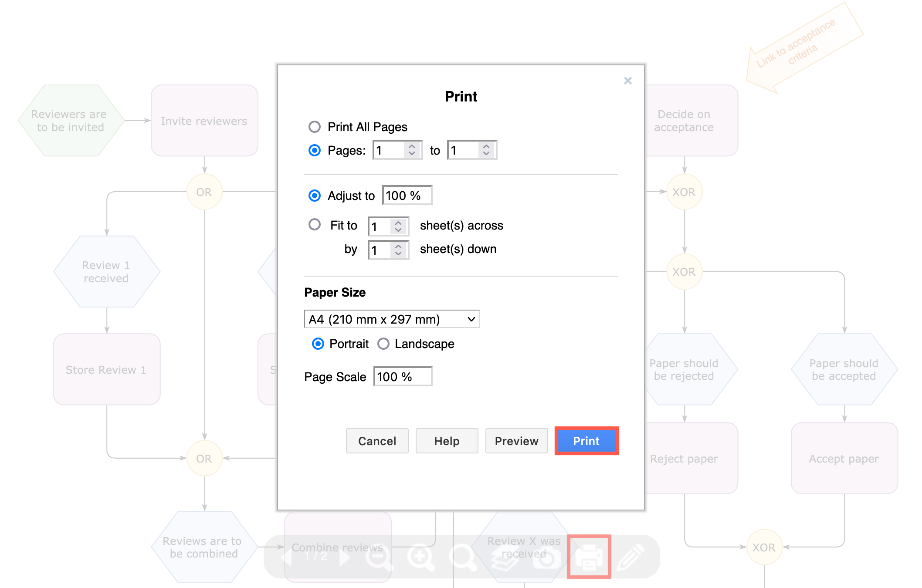Image resolution: width=922 pixels, height=588 pixels.
Task: Go to previous page with the left arrow
Action: coord(286,558)
